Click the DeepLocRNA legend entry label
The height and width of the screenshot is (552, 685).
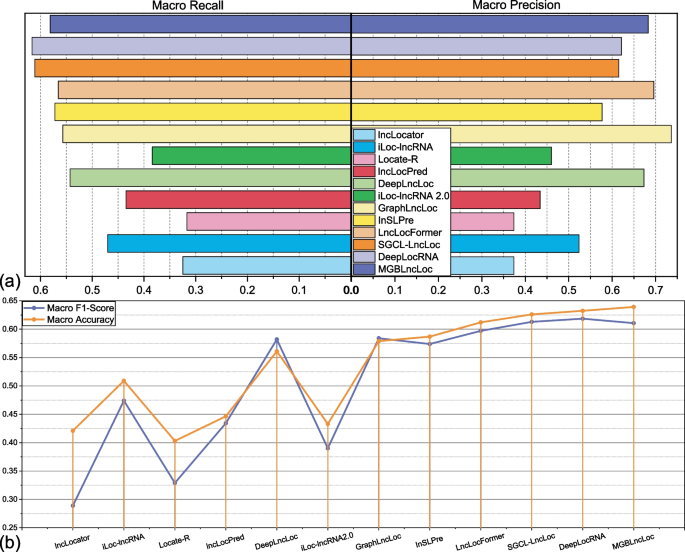pyautogui.click(x=408, y=257)
